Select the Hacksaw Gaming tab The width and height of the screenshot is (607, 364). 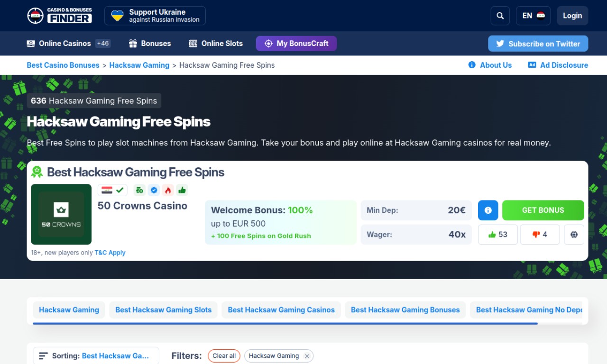coord(69,310)
